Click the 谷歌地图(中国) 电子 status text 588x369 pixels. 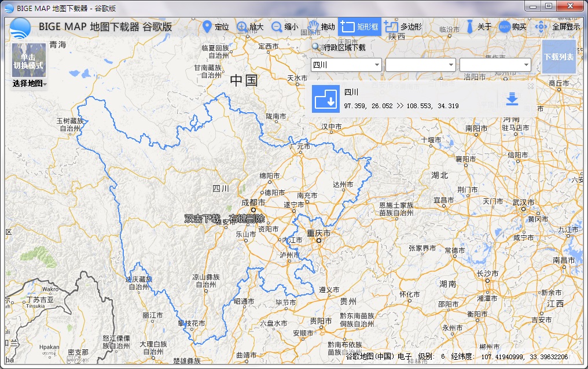pyautogui.click(x=378, y=357)
